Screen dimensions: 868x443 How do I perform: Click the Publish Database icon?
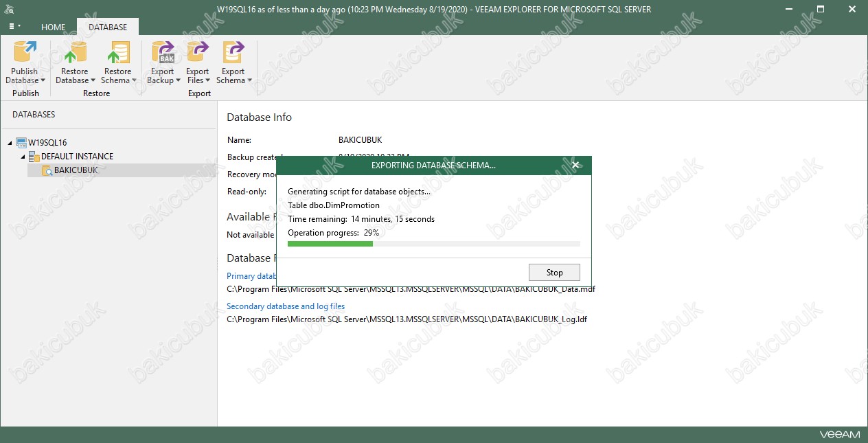25,53
